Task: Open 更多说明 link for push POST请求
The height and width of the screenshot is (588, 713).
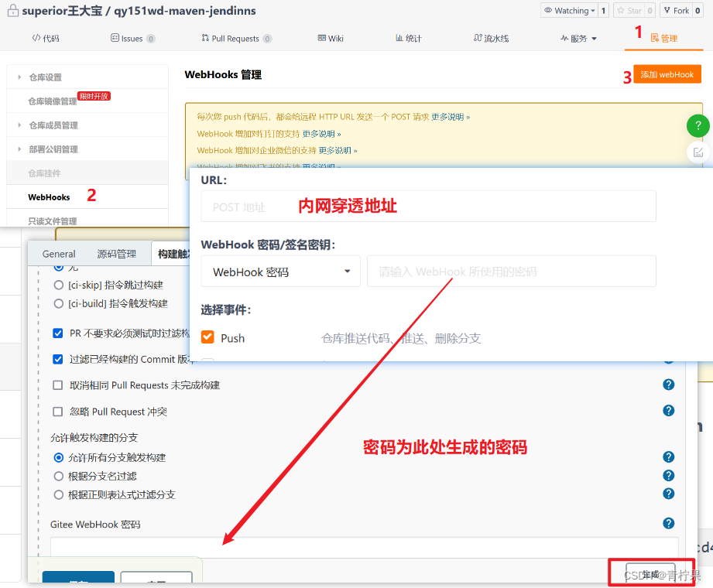Action: [450, 117]
